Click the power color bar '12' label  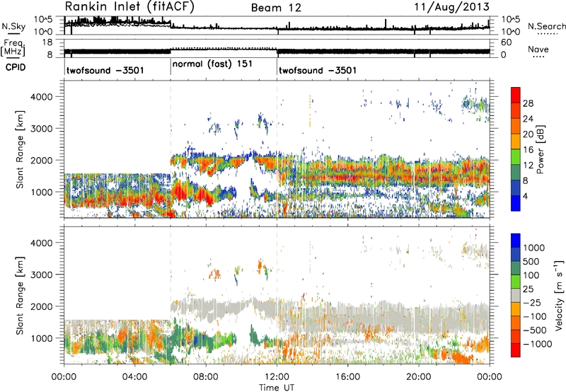point(528,166)
